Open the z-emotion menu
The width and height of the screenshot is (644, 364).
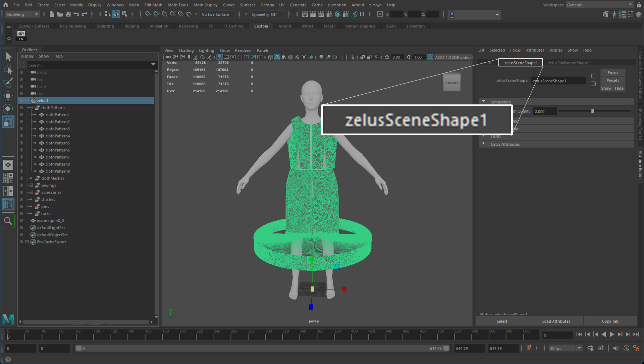(x=337, y=5)
